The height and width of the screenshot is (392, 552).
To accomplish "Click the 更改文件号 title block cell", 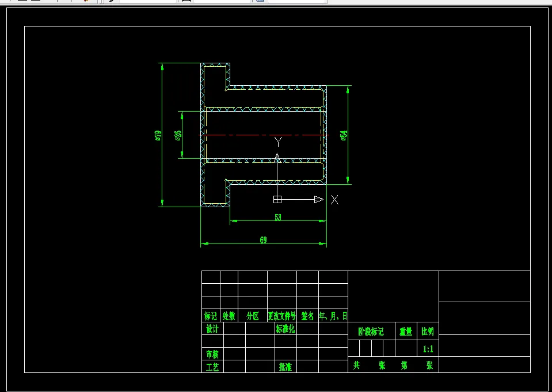I will (x=282, y=316).
